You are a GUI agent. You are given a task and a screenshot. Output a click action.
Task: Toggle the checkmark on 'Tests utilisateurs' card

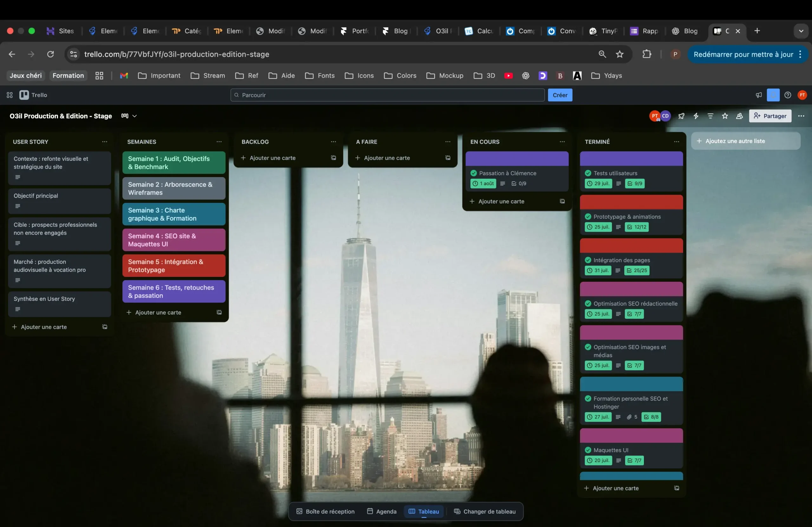tap(588, 173)
